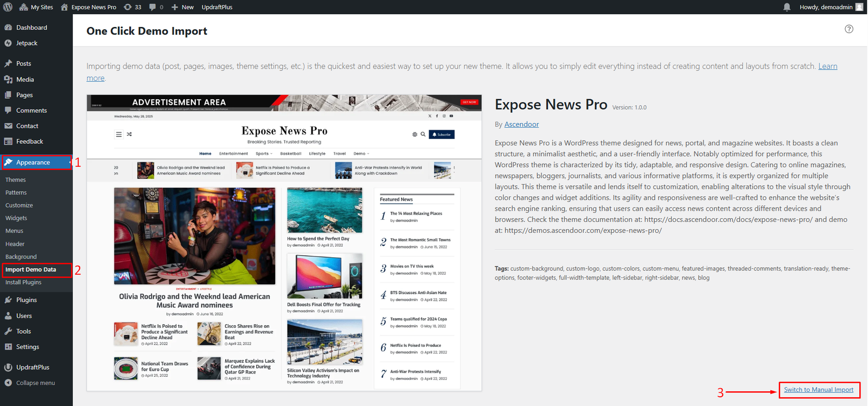This screenshot has height=406, width=868.
Task: Open the Expose News Pro site menu
Action: 88,7
